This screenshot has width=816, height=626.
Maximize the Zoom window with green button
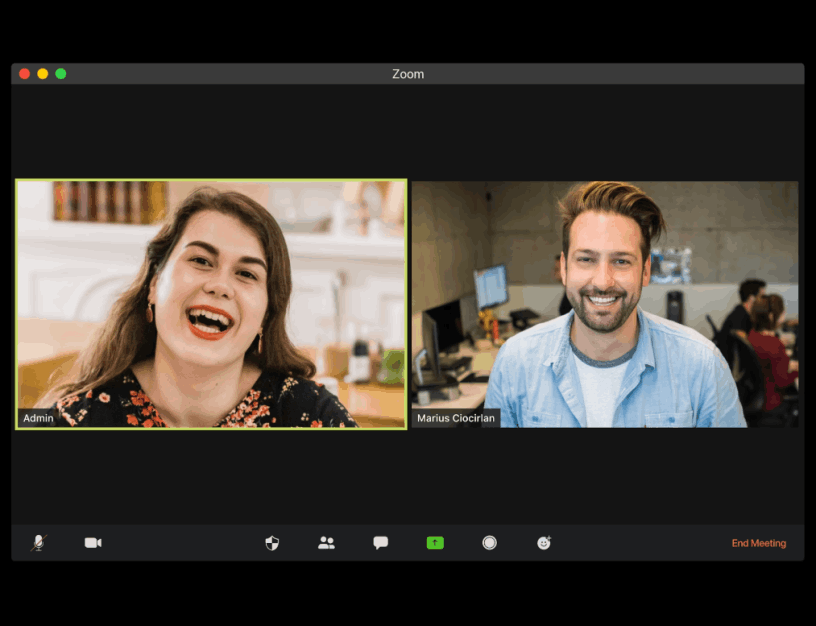pos(61,74)
